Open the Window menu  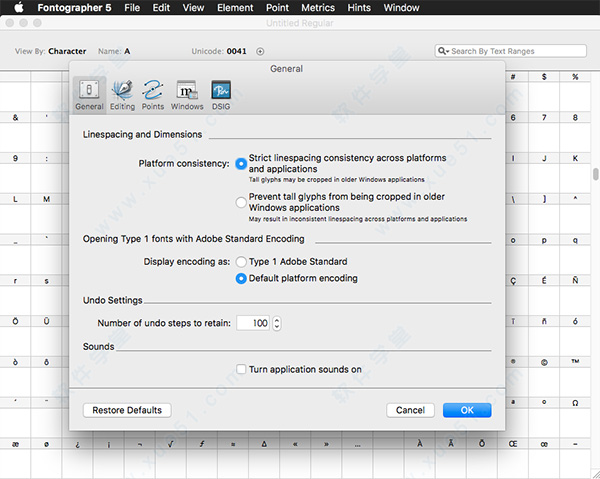pyautogui.click(x=401, y=8)
